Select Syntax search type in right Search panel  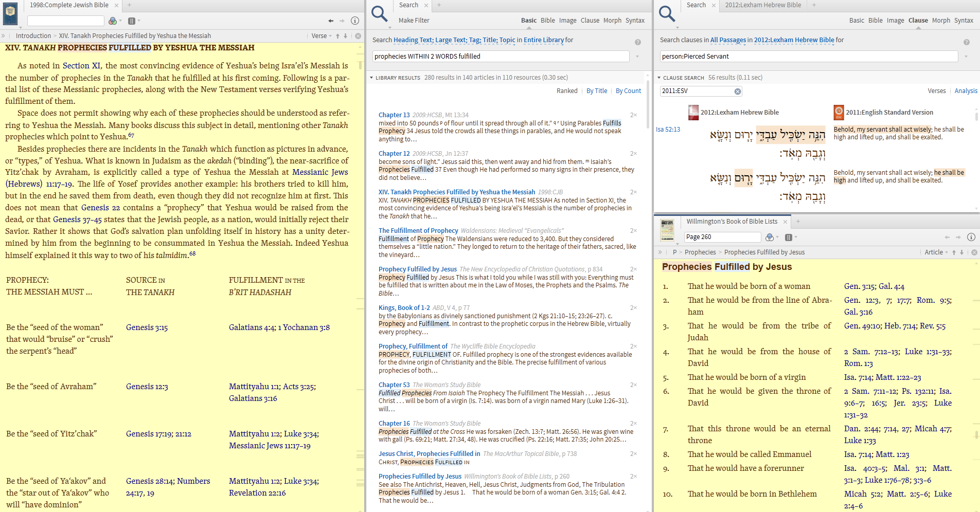click(964, 21)
